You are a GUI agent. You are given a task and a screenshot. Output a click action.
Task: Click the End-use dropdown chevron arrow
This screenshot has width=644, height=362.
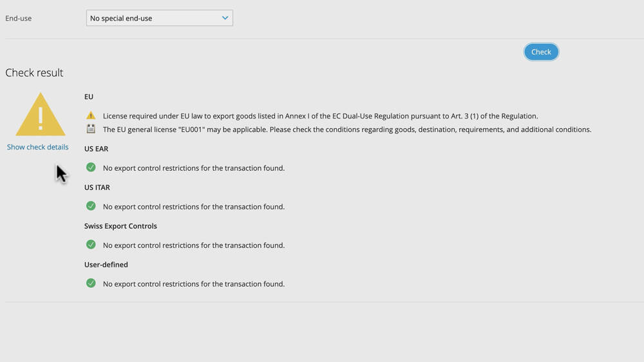[x=225, y=18]
